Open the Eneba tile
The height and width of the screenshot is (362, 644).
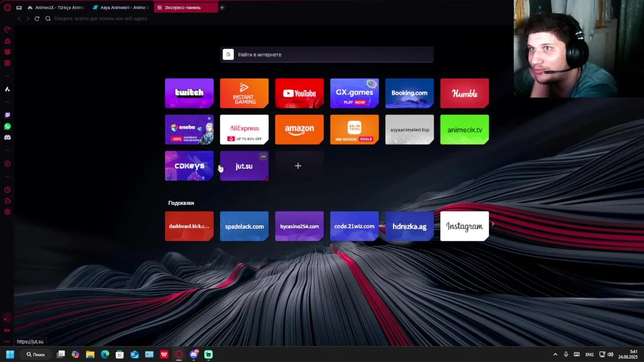tap(189, 130)
